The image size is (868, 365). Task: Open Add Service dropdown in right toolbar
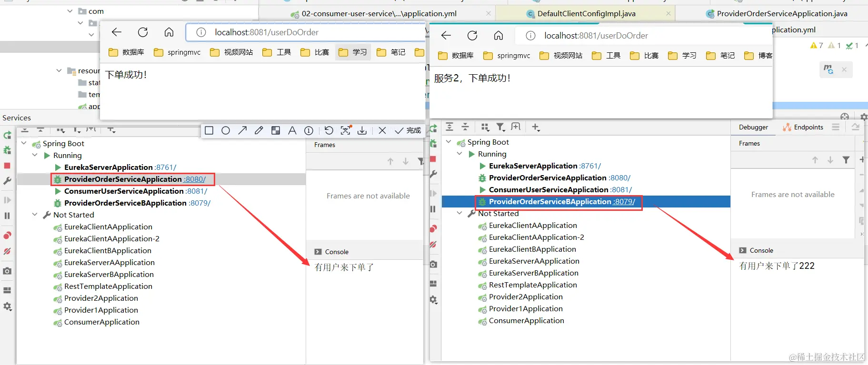[x=536, y=127]
